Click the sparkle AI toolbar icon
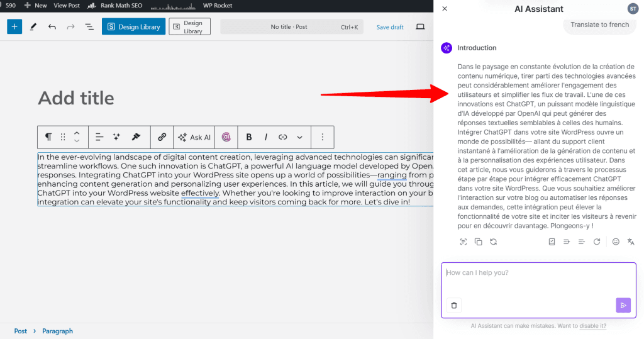 (x=116, y=137)
